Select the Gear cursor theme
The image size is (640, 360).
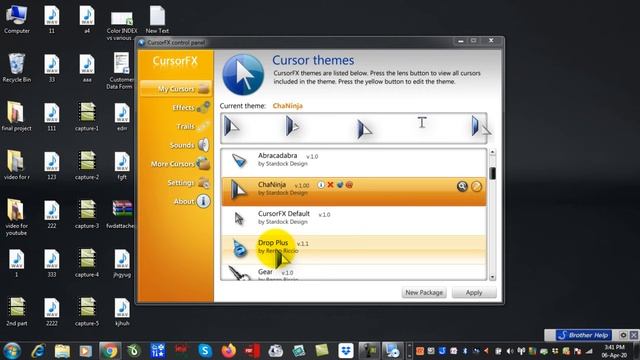(353, 273)
